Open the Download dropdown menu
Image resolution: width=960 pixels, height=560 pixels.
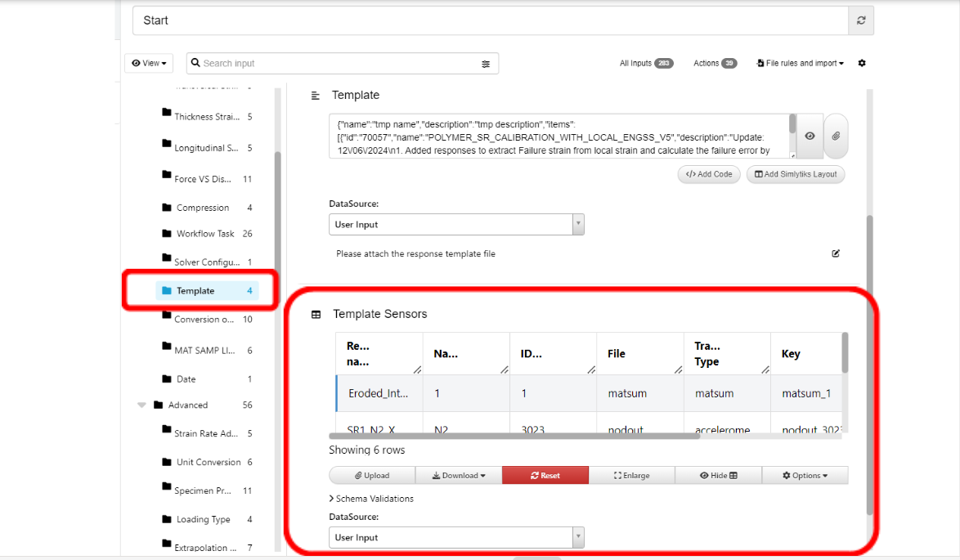click(459, 475)
